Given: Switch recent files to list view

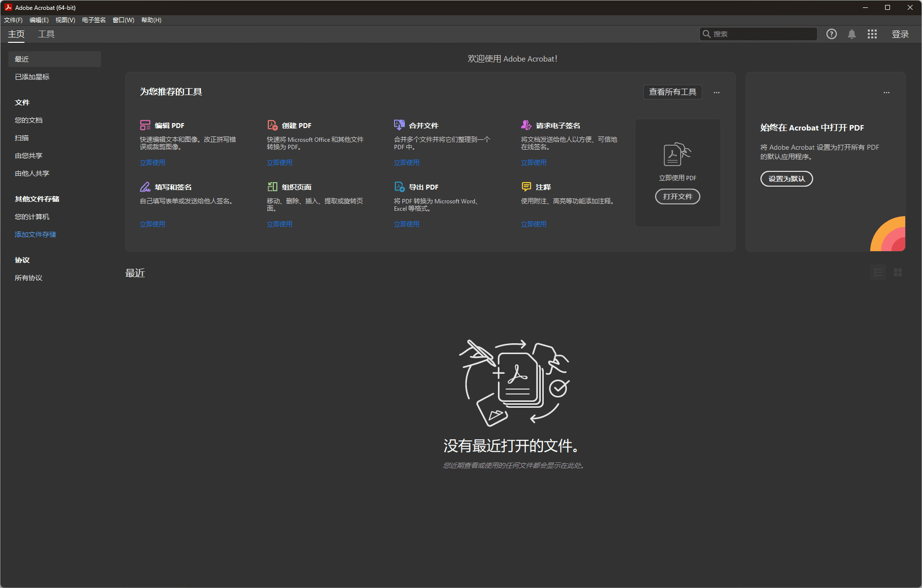Looking at the screenshot, I should tap(878, 272).
